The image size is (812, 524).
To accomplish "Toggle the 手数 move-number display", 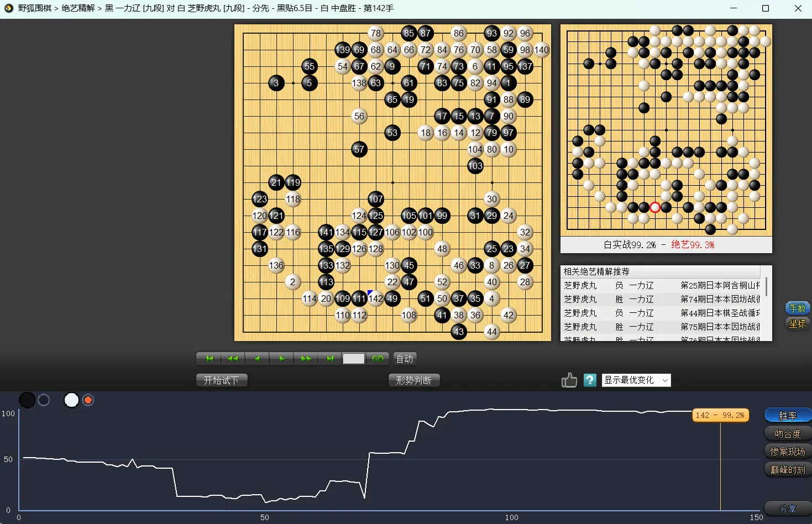I will [797, 308].
